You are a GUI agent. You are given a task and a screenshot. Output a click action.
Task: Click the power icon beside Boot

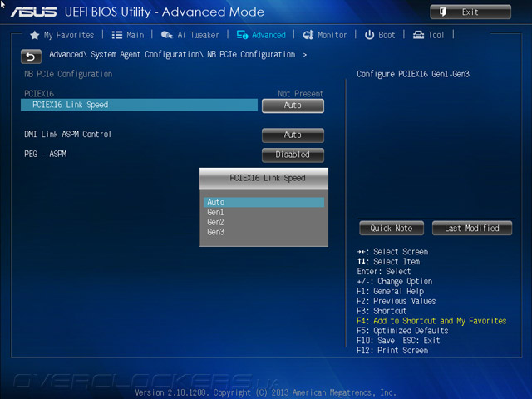coord(369,35)
